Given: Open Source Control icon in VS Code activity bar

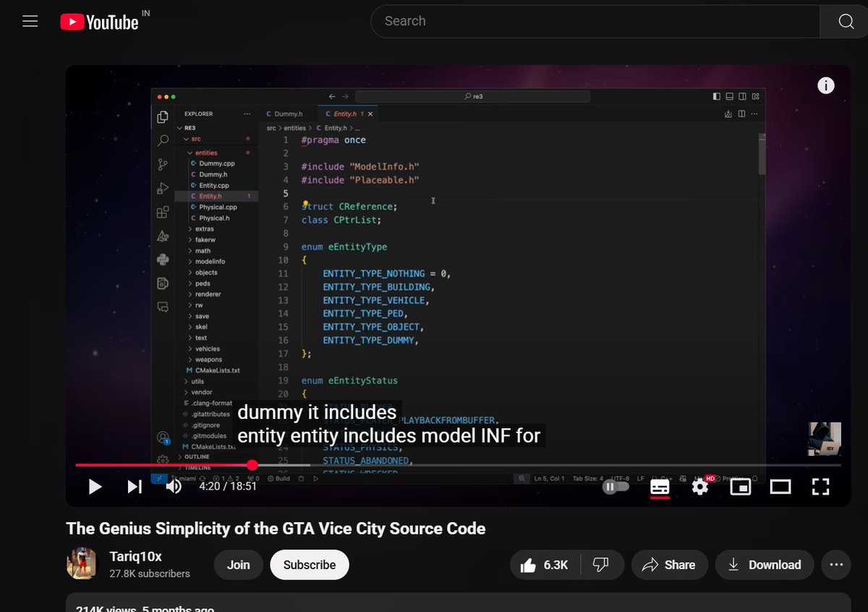Looking at the screenshot, I should 163,165.
